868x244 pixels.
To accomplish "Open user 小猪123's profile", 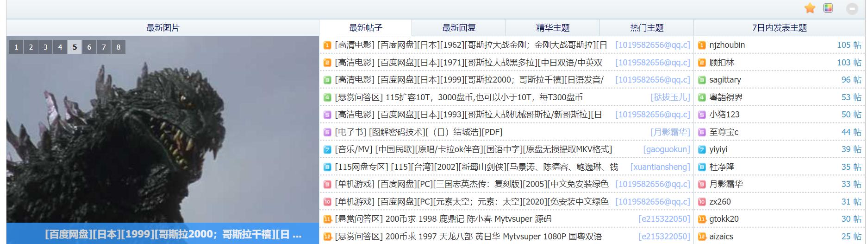I will click(724, 115).
